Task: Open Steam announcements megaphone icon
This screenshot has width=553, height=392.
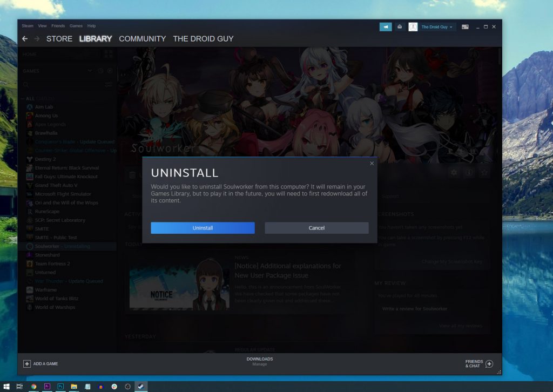Action: pos(386,27)
